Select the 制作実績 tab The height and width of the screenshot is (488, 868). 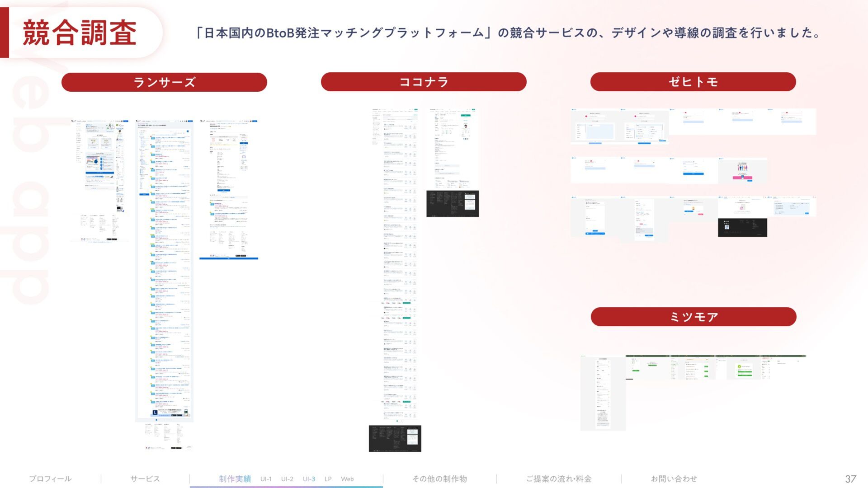(x=235, y=479)
